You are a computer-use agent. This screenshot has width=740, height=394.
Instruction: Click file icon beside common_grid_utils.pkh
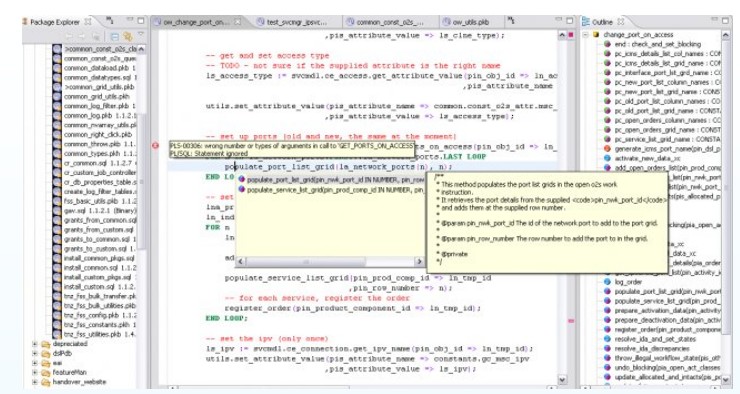[57, 96]
